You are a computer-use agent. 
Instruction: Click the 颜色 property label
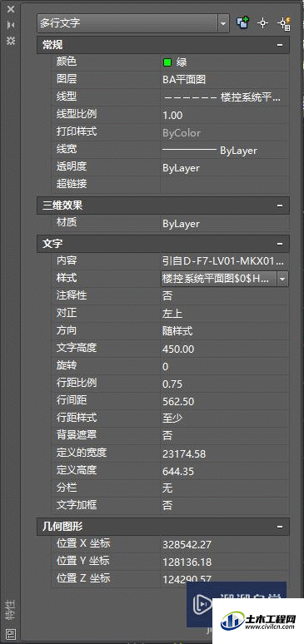click(x=67, y=62)
